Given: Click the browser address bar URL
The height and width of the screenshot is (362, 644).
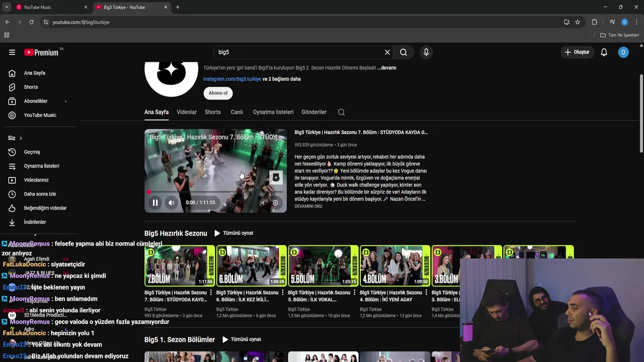Looking at the screenshot, I should point(81,22).
